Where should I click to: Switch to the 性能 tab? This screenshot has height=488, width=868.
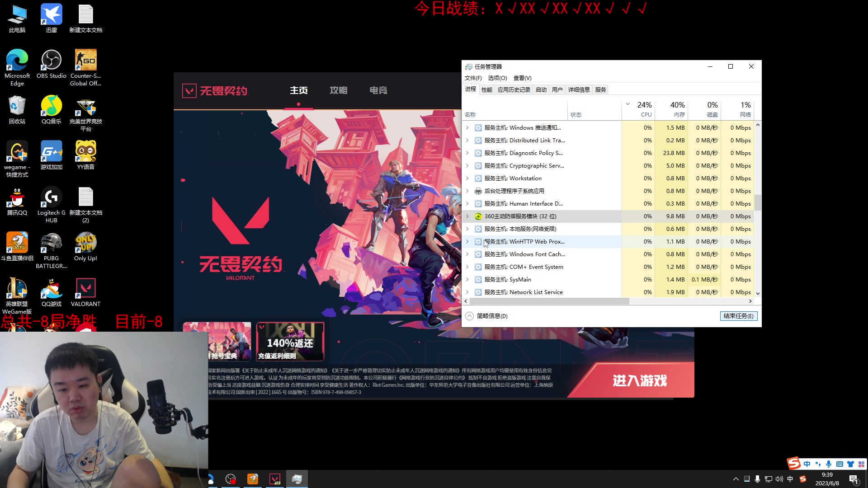pos(487,90)
